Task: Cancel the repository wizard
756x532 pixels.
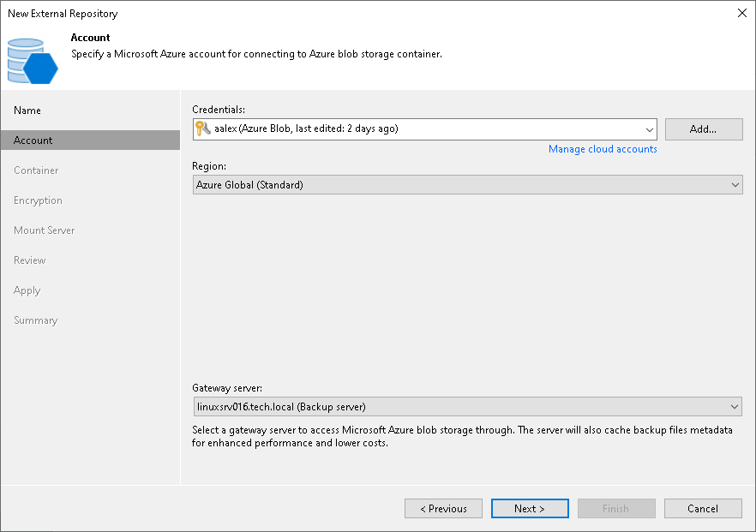Action: click(703, 508)
